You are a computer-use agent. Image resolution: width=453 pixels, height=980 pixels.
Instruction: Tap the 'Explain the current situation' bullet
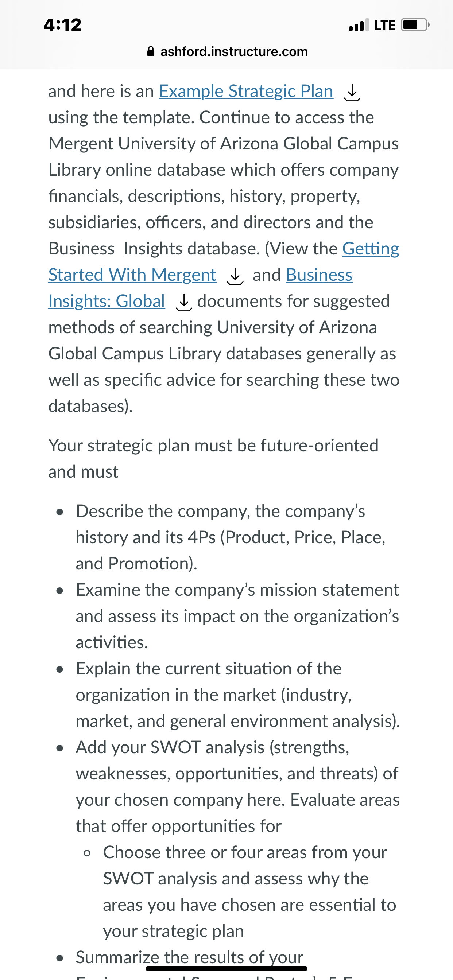pos(238,695)
